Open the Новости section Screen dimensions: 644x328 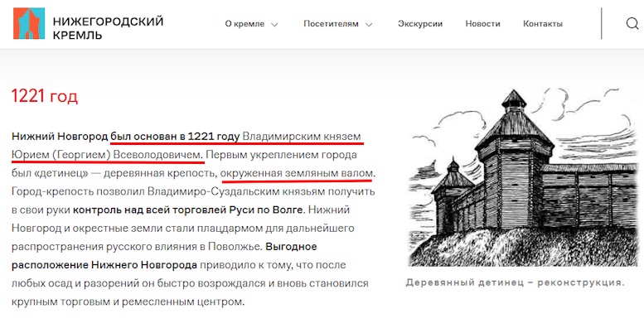tap(482, 24)
